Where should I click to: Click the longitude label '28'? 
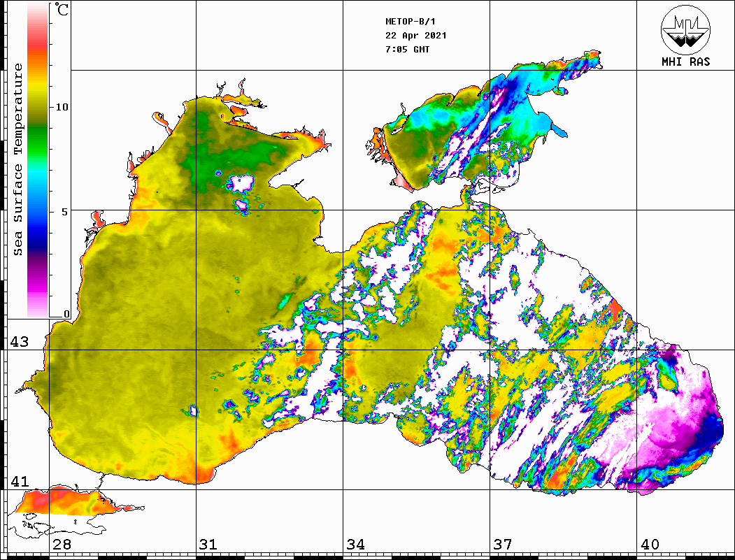point(62,545)
